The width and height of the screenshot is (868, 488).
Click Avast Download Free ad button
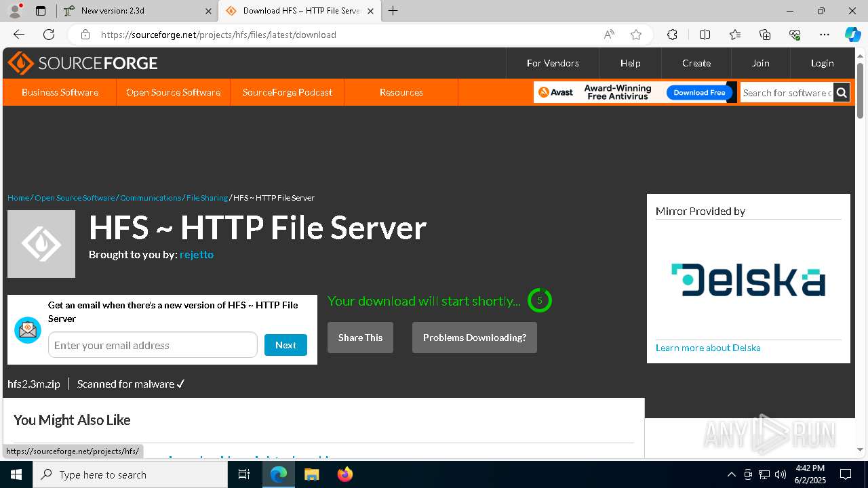(x=699, y=92)
